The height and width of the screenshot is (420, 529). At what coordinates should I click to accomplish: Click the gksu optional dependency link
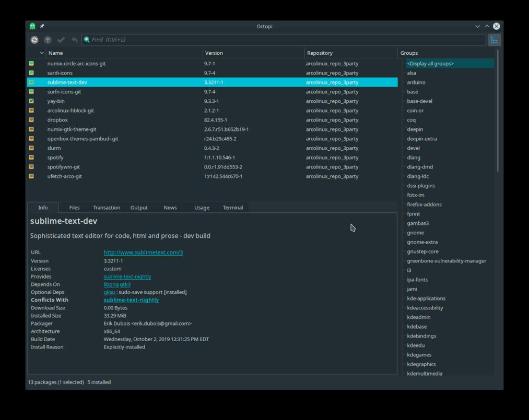109,292
